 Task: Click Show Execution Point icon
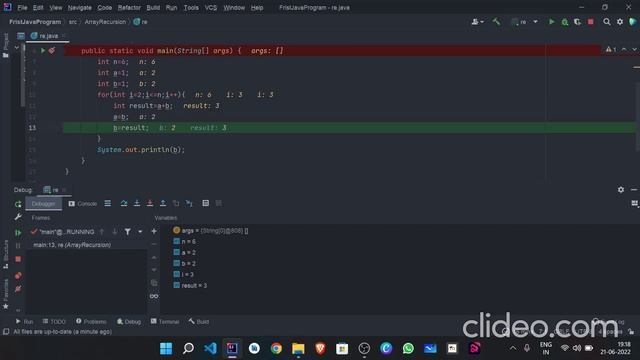click(107, 203)
